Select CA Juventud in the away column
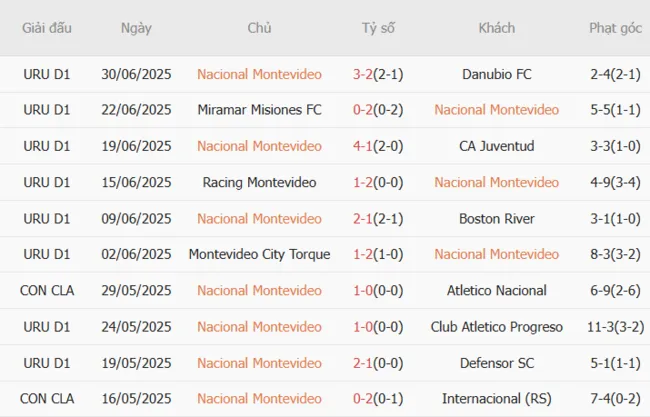 [x=496, y=146]
